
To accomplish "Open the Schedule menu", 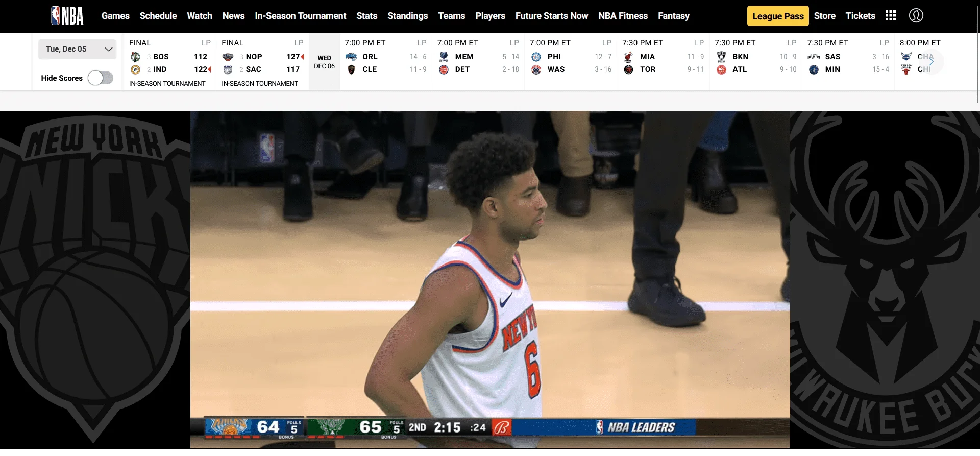I will coord(158,16).
